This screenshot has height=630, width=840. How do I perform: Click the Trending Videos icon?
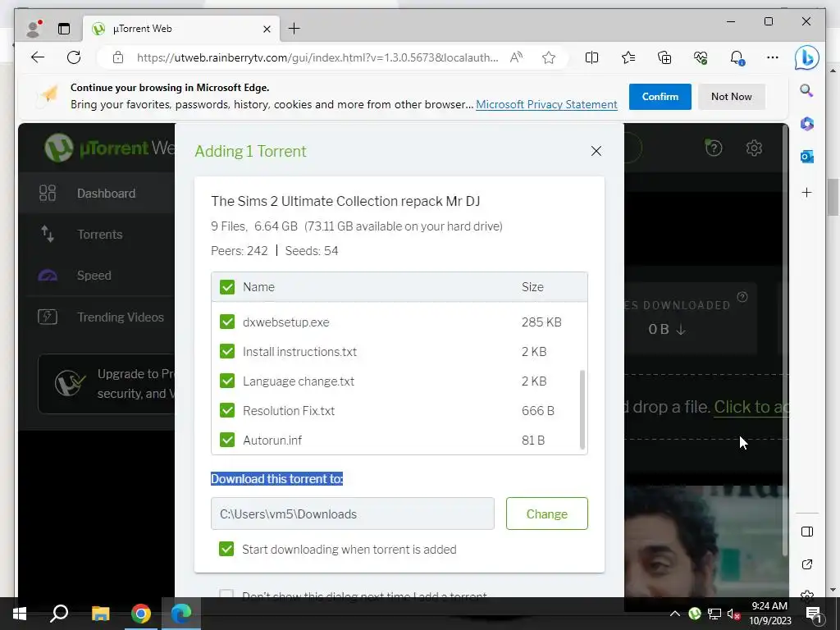point(48,317)
